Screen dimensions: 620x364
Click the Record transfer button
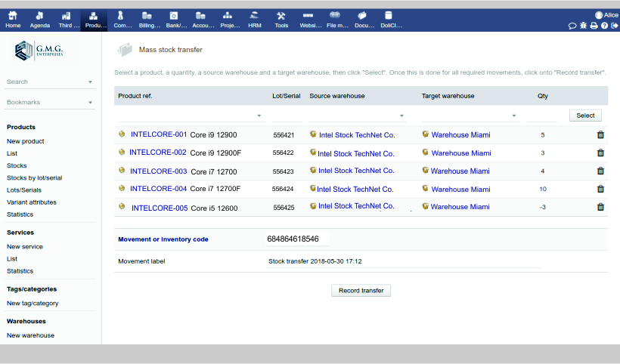(x=361, y=291)
